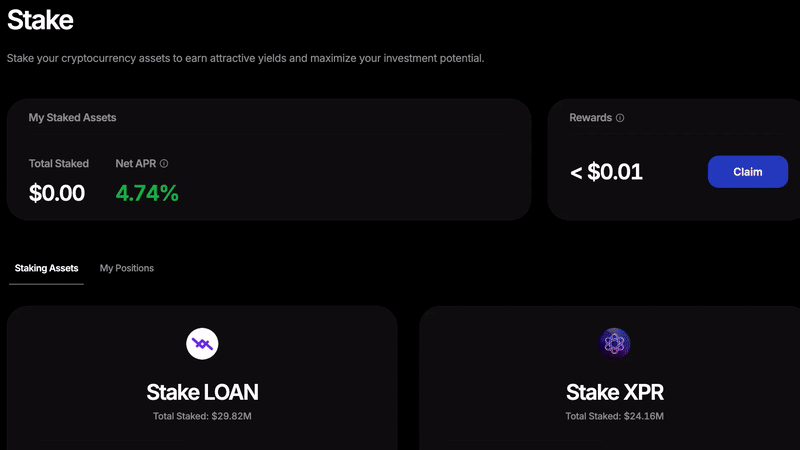
Task: Switch to the Staking Assets tab
Action: coord(46,268)
